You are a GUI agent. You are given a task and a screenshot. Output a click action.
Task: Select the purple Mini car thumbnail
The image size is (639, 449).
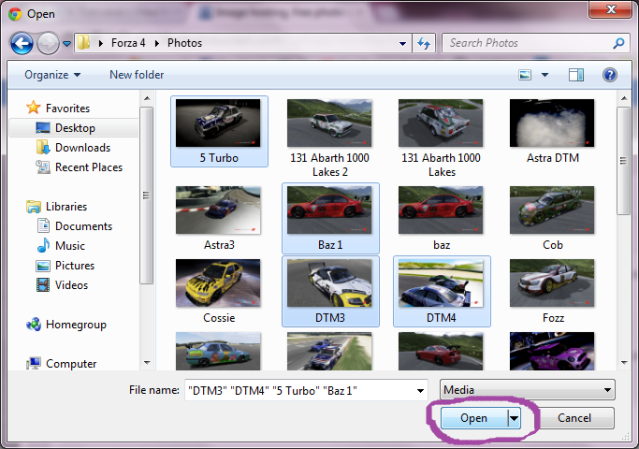552,351
